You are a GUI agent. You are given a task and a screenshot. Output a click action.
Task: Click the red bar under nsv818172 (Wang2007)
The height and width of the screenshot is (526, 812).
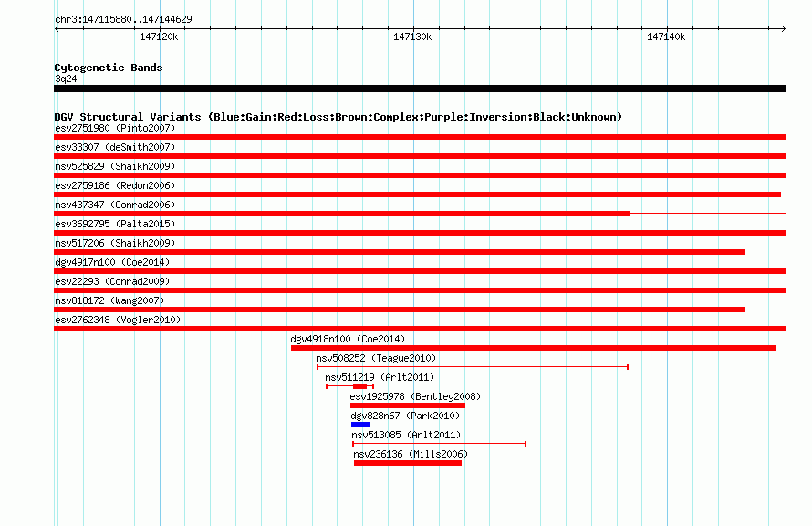tap(400, 310)
